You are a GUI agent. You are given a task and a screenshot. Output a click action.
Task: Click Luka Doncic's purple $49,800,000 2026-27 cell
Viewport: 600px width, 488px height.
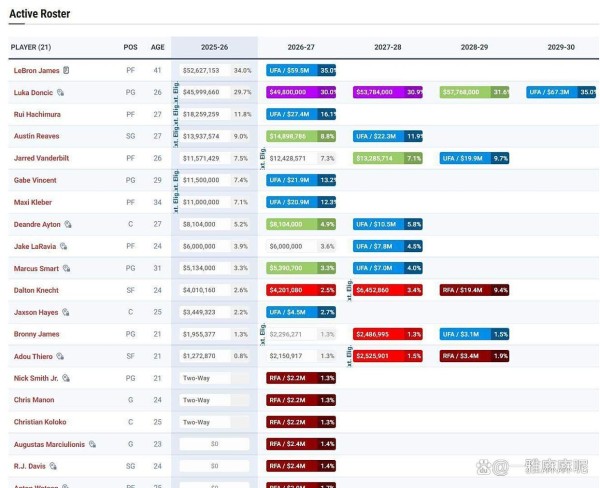(292, 92)
